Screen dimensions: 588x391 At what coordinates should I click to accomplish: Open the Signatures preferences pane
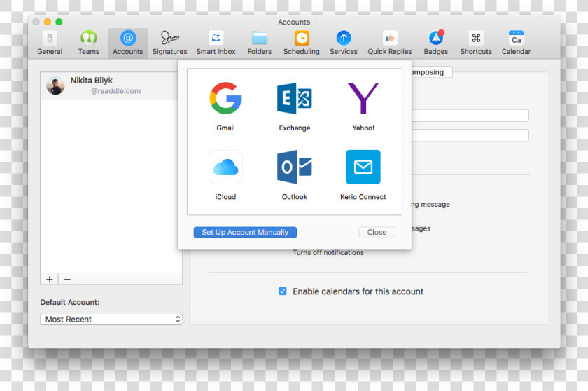point(169,43)
